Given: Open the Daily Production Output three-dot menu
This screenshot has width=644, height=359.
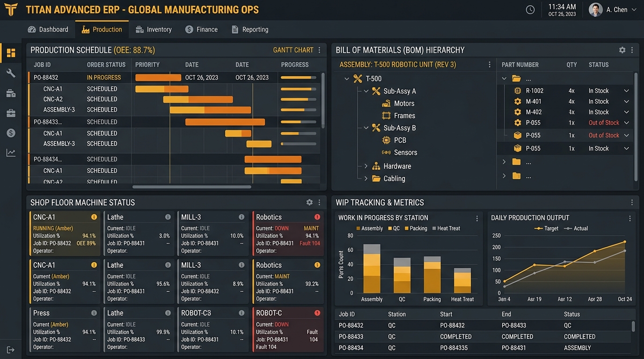Looking at the screenshot, I should click(630, 218).
